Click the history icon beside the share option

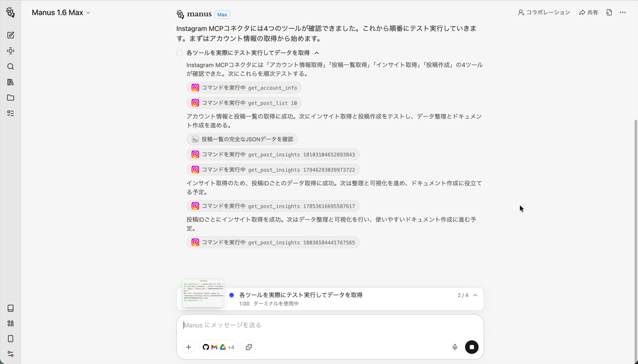pyautogui.click(x=609, y=12)
